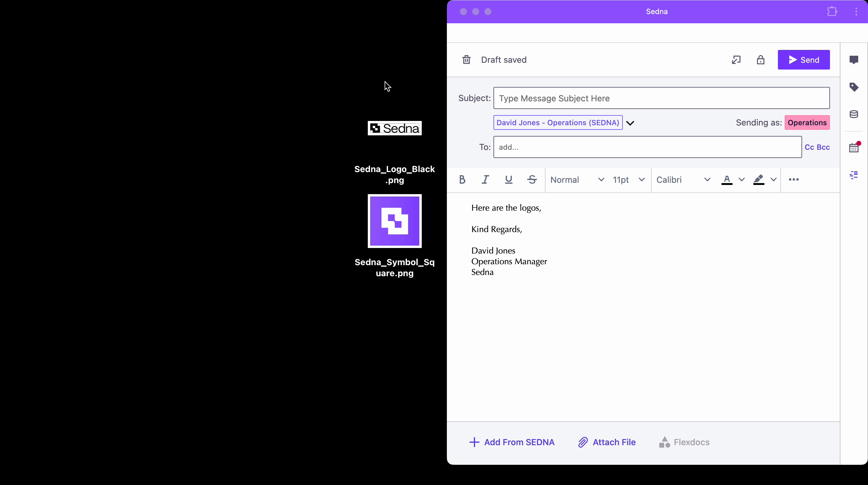Click the extensions puzzle icon in the title bar
Image resolution: width=868 pixels, height=485 pixels.
pyautogui.click(x=832, y=11)
